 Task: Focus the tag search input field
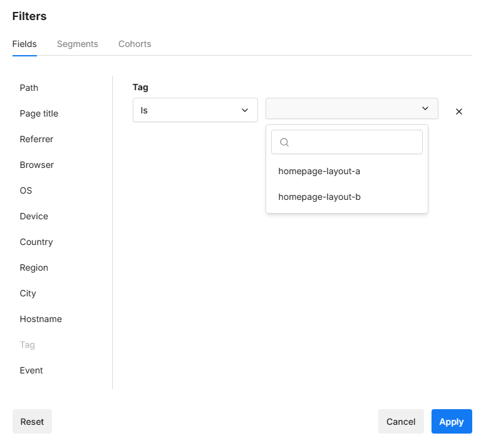354,142
